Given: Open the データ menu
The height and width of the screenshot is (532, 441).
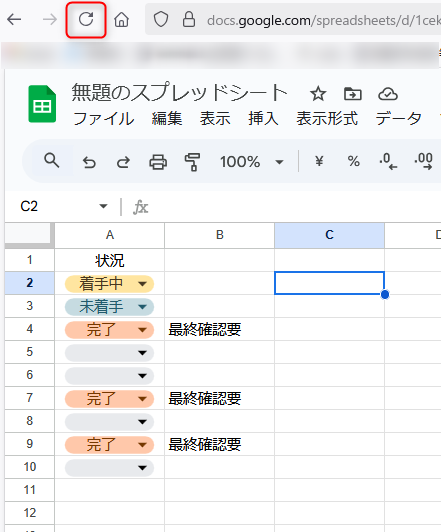Looking at the screenshot, I should (x=399, y=119).
